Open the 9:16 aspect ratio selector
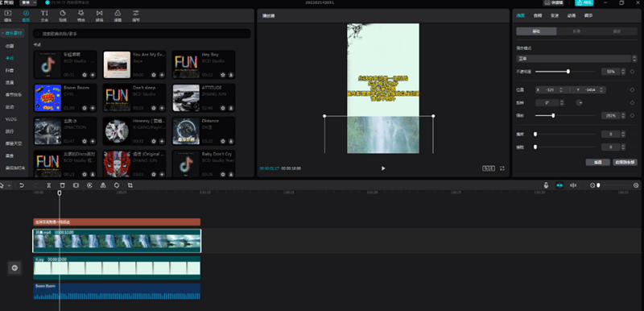 489,168
